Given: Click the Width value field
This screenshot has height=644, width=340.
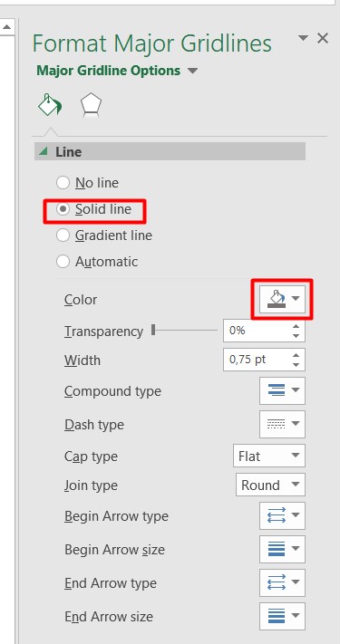Looking at the screenshot, I should click(x=257, y=360).
